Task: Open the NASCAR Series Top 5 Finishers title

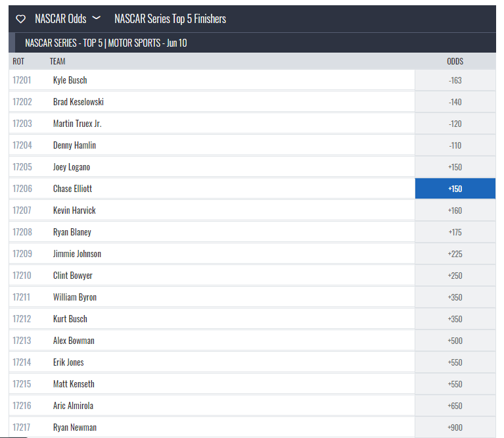Action: pyautogui.click(x=170, y=19)
